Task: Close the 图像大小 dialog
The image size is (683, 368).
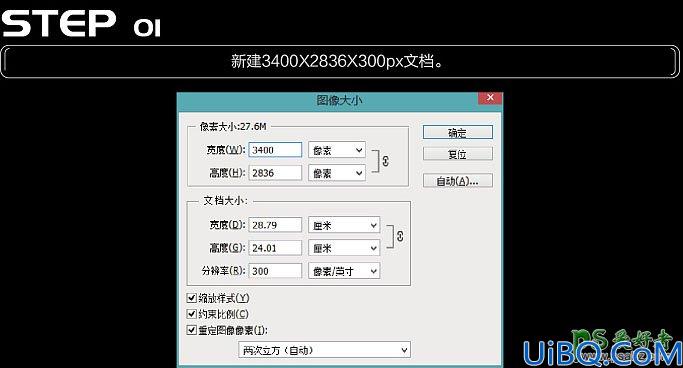Action: pyautogui.click(x=490, y=98)
